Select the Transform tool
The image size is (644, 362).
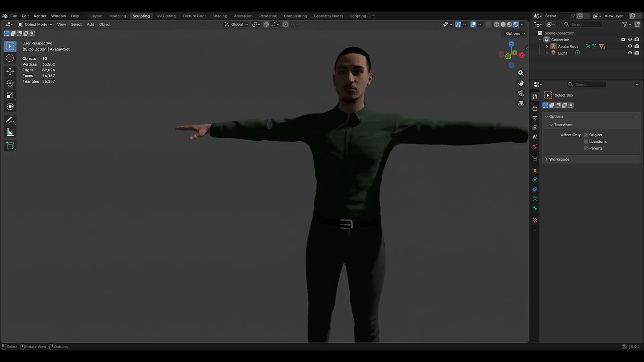tap(10, 107)
